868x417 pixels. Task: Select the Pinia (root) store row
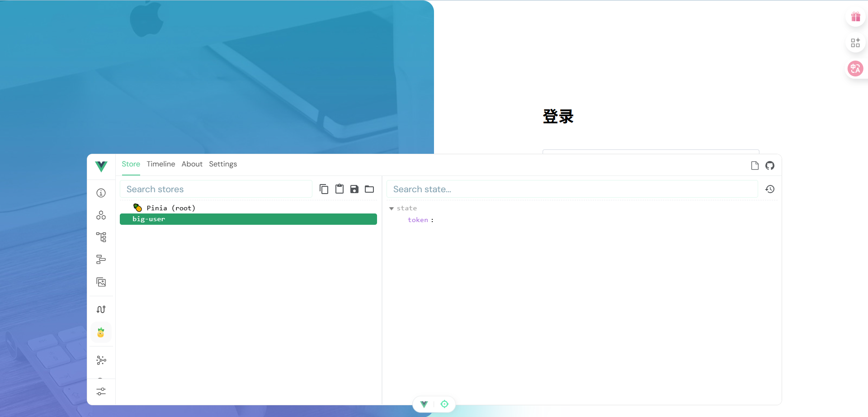coord(248,208)
